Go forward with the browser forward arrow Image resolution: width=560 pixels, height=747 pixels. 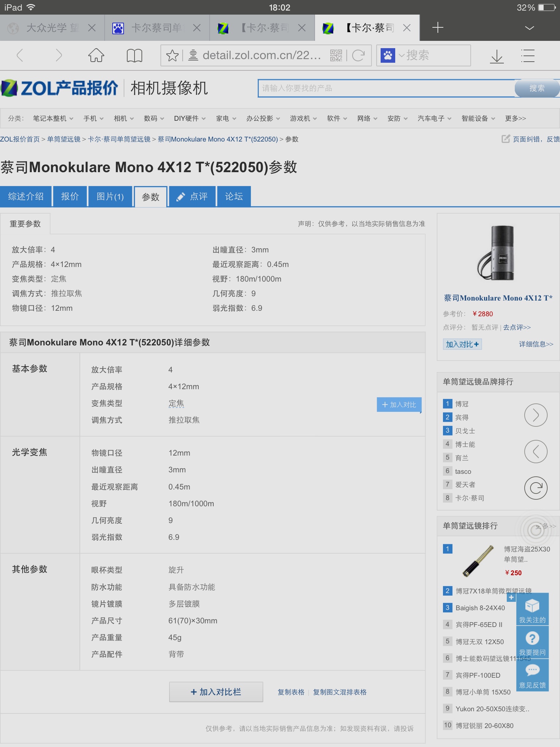[x=59, y=55]
